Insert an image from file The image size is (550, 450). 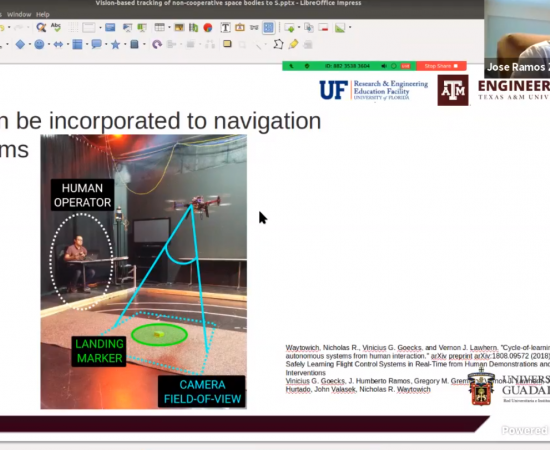tap(179, 27)
